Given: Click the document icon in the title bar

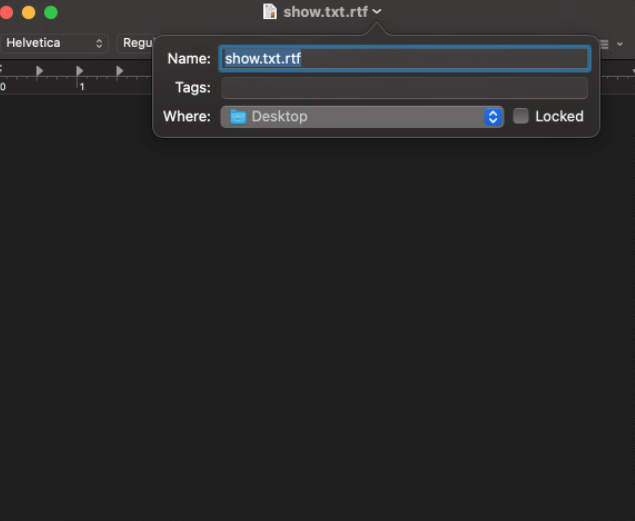Looking at the screenshot, I should pyautogui.click(x=269, y=12).
